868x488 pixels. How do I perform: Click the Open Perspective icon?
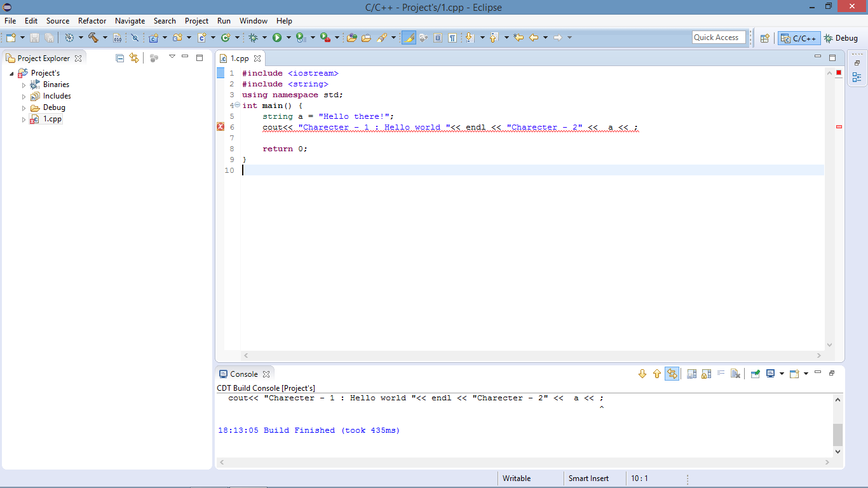pyautogui.click(x=765, y=38)
